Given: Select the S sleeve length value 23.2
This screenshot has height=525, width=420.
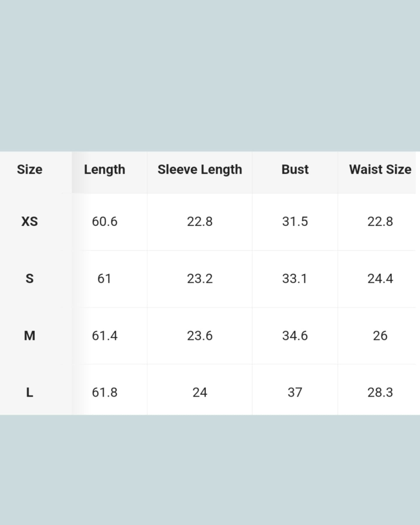Looking at the screenshot, I should point(200,279).
